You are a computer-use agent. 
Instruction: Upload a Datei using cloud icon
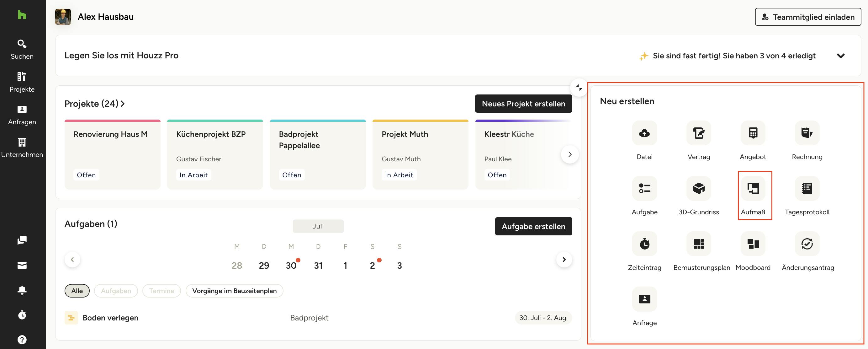pos(644,133)
